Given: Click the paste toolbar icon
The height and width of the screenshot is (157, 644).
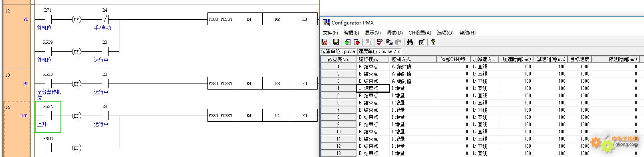Looking at the screenshot, I should [398, 42].
